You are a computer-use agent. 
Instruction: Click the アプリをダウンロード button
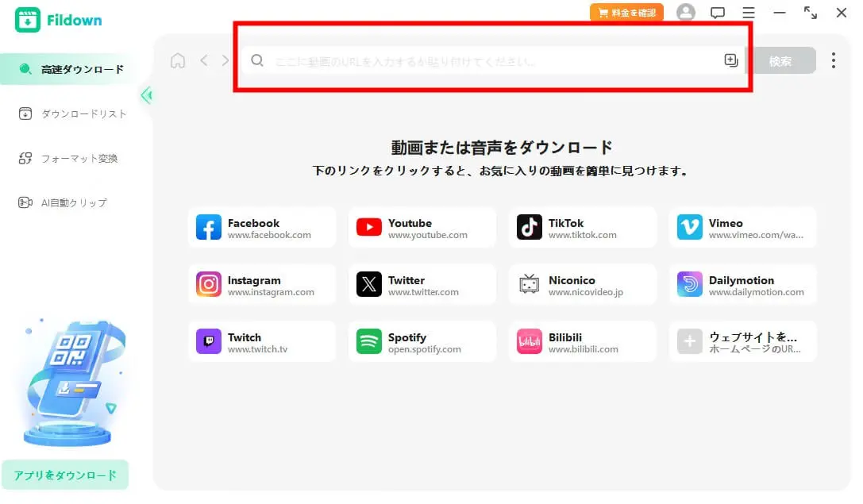(x=65, y=475)
